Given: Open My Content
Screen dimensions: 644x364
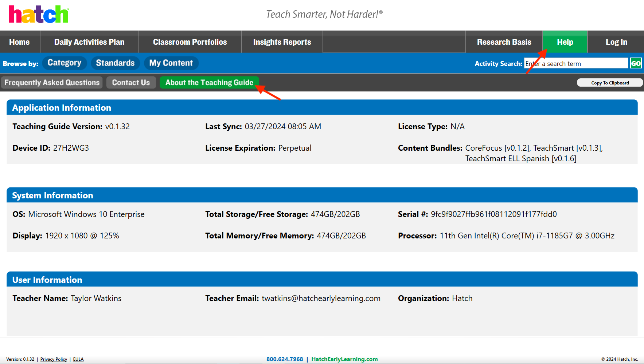Looking at the screenshot, I should click(171, 63).
